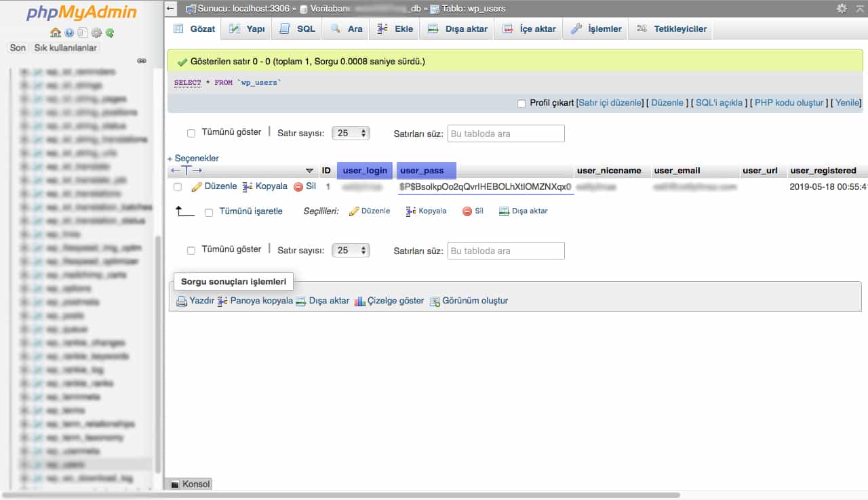The height and width of the screenshot is (500, 868).
Task: Click the sidebar link chain icon
Action: pos(142,60)
